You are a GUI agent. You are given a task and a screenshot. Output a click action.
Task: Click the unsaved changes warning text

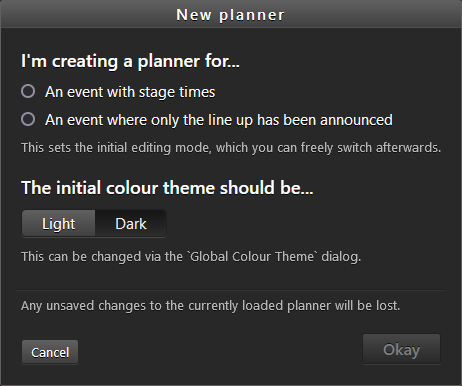211,306
